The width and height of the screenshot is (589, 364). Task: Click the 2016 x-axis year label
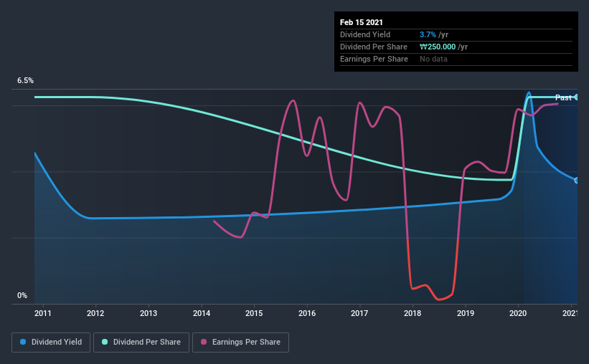[307, 313]
